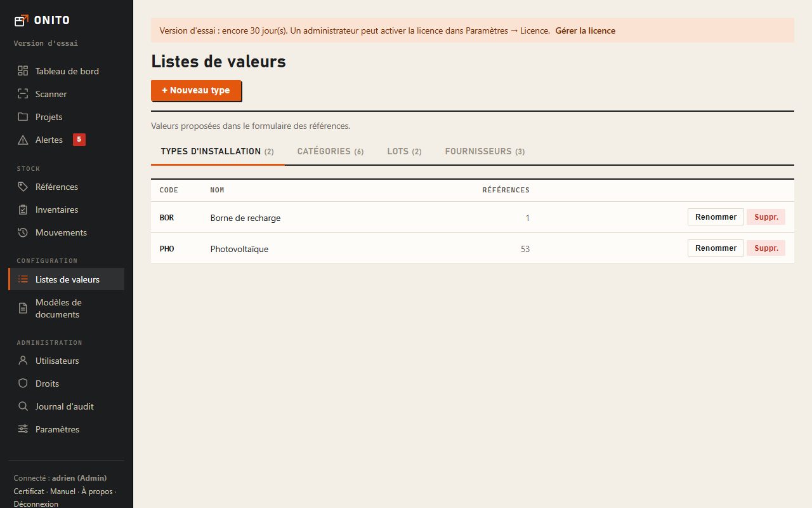The height and width of the screenshot is (508, 812).
Task: Click the Onito logo icon
Action: pyautogui.click(x=22, y=20)
